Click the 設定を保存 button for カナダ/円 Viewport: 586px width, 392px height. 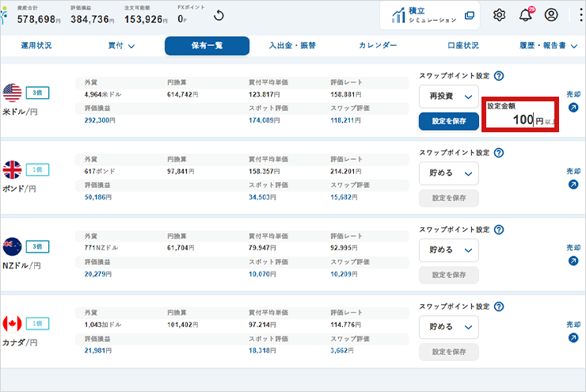pos(449,352)
